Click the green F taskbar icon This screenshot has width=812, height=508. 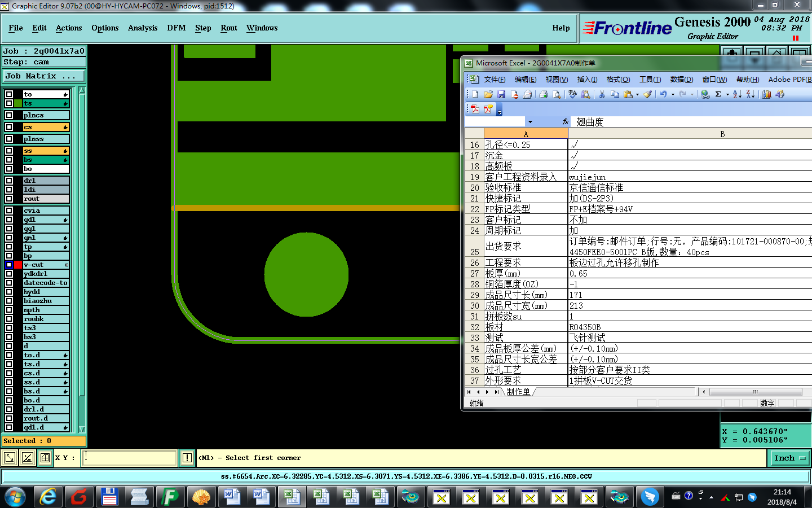pyautogui.click(x=170, y=497)
